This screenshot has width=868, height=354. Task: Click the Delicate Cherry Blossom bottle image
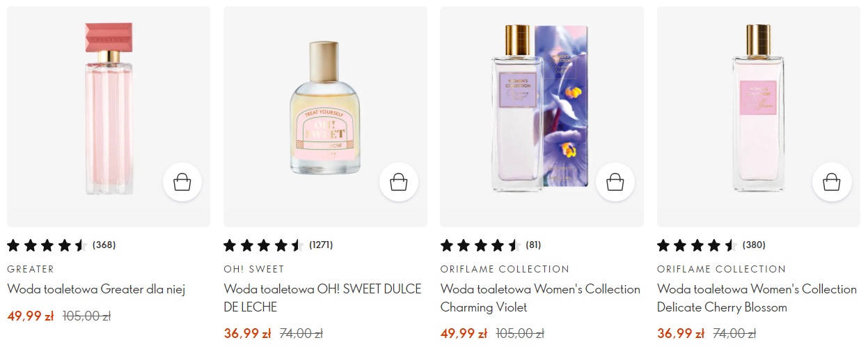click(x=757, y=108)
